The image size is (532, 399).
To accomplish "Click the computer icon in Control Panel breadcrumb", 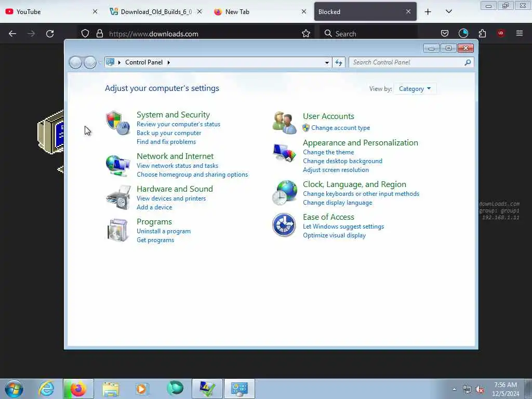I will [110, 62].
